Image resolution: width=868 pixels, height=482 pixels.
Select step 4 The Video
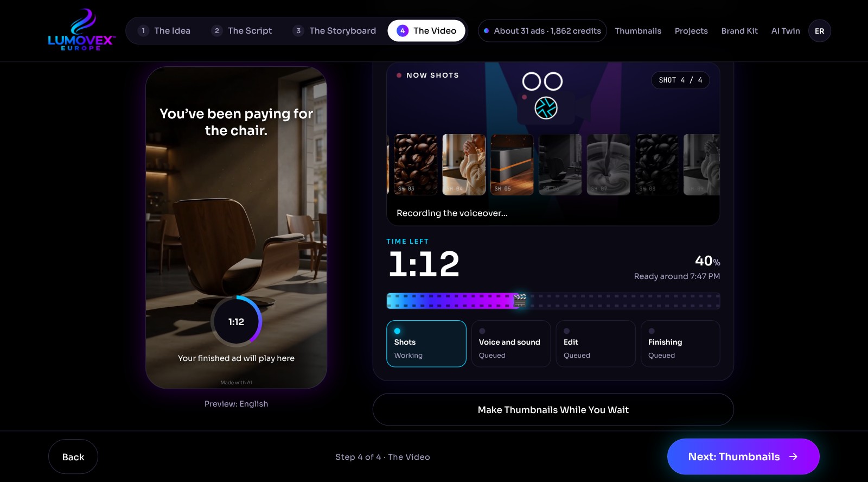point(426,31)
